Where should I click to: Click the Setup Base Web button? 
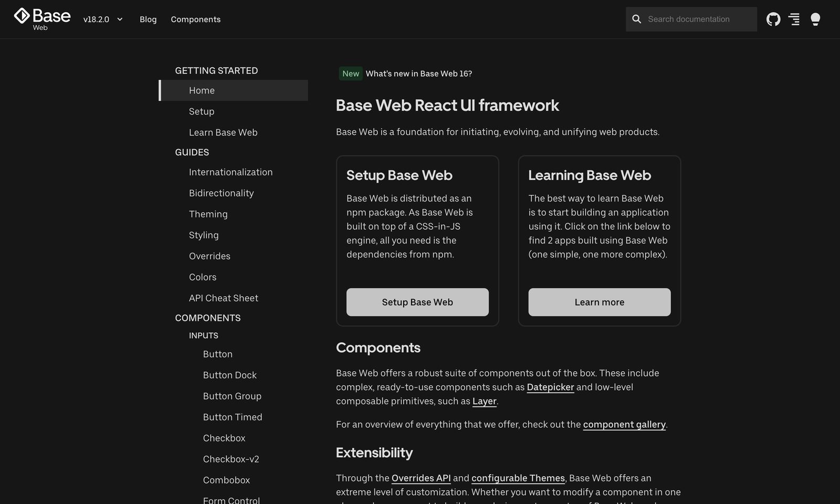click(x=417, y=302)
